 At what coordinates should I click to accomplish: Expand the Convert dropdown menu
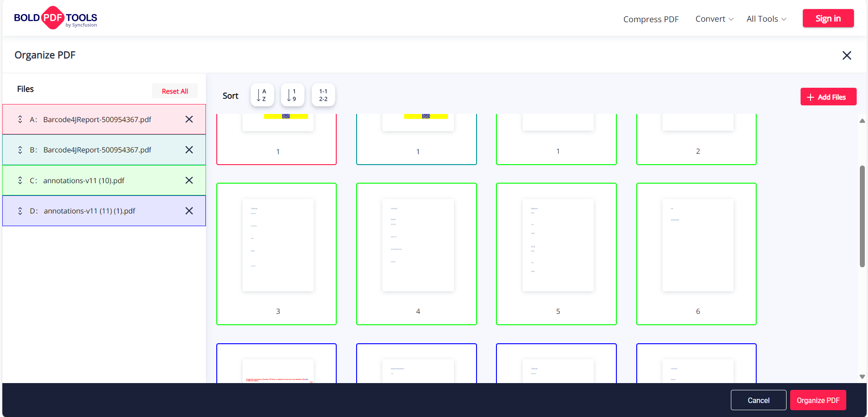point(714,19)
